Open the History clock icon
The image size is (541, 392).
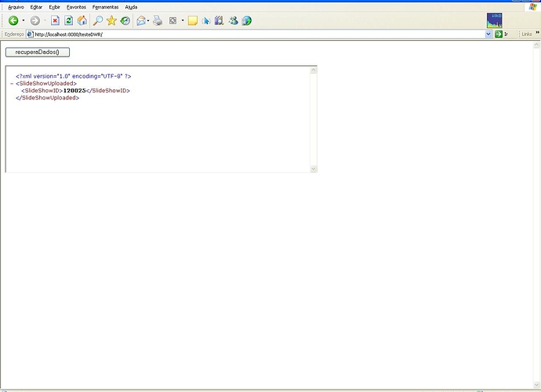[125, 20]
